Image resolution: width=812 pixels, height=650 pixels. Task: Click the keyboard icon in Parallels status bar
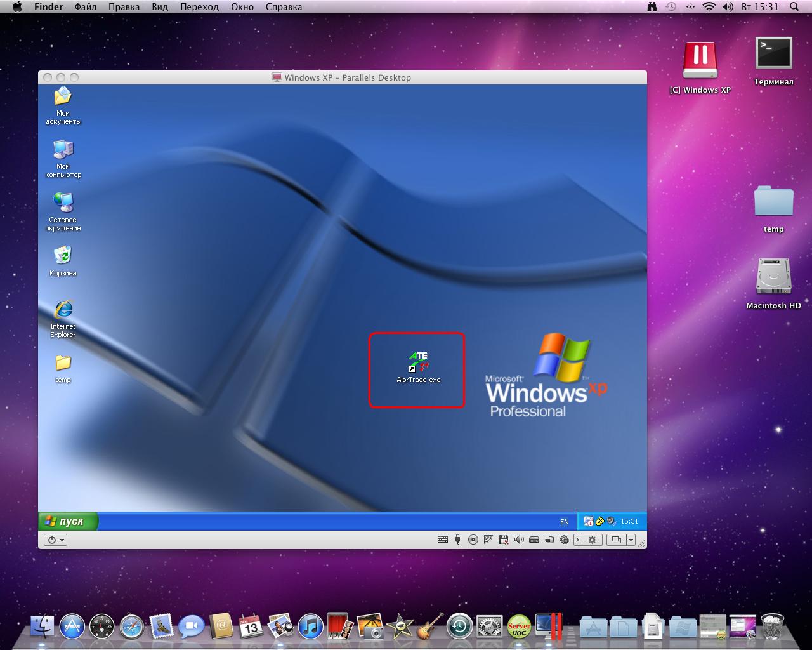[443, 540]
